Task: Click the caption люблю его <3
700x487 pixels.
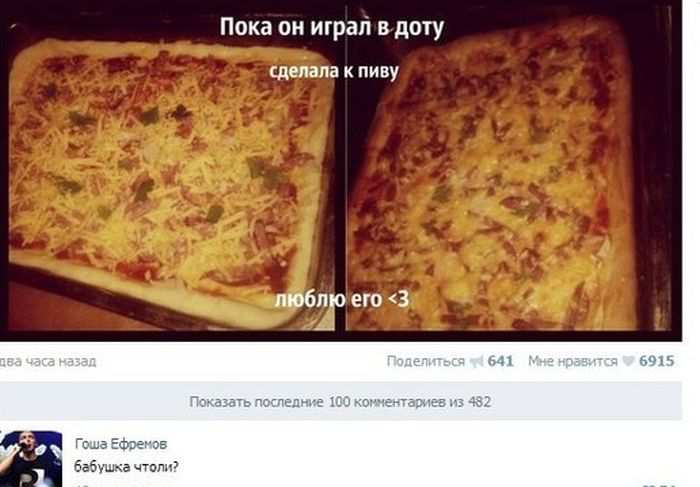Action: point(342,300)
